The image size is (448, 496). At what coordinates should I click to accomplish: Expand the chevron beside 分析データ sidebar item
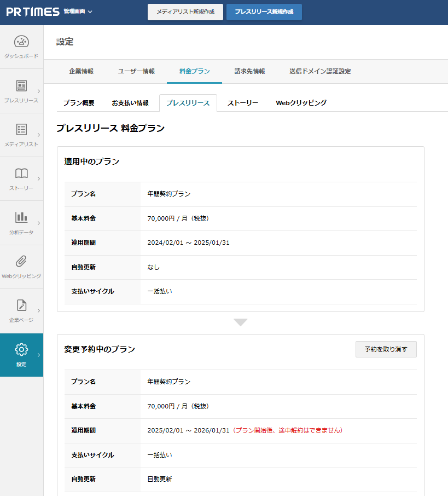pyautogui.click(x=38, y=223)
